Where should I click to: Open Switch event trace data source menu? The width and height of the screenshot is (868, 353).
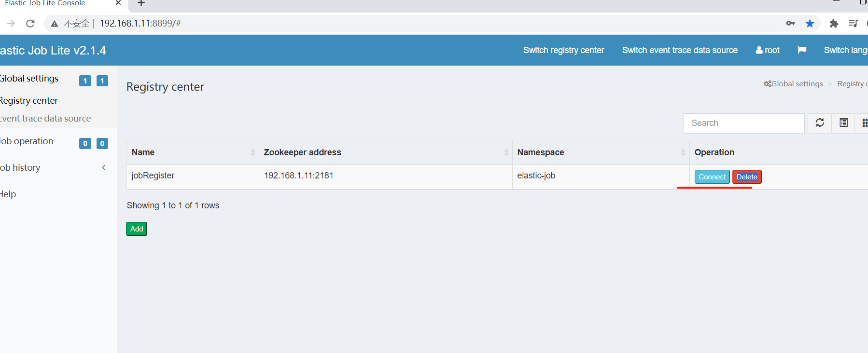click(x=680, y=50)
